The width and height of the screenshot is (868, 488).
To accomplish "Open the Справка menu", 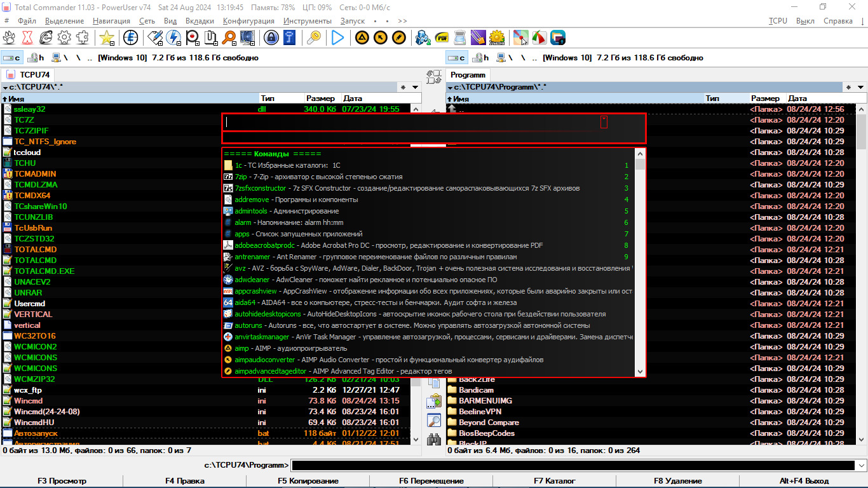I will (838, 21).
